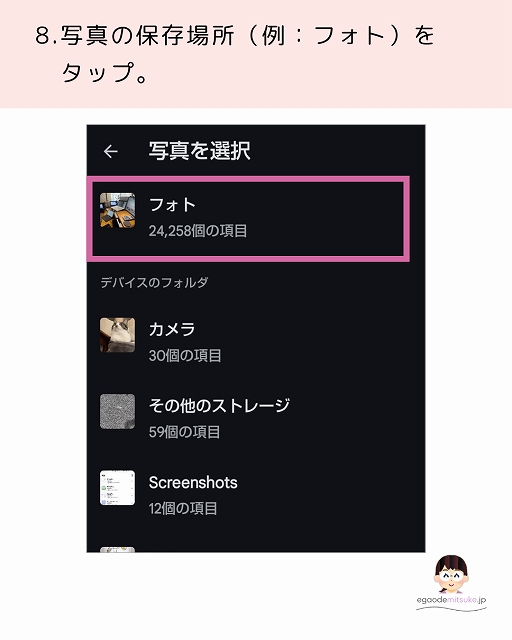Open その他のストレージ folder

click(x=256, y=418)
